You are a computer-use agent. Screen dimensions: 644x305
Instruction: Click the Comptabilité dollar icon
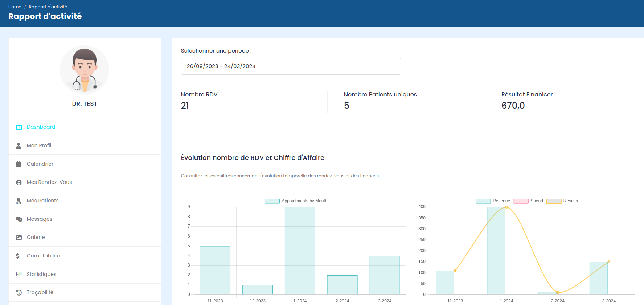18,256
